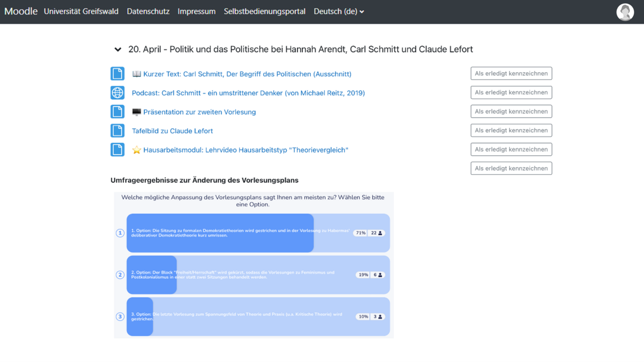
Task: Open the user profile avatar
Action: coord(625,12)
